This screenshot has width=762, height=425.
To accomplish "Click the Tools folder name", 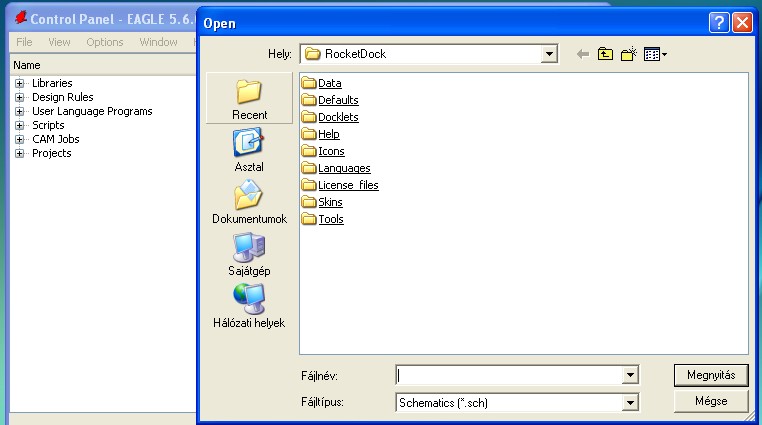I will [331, 219].
